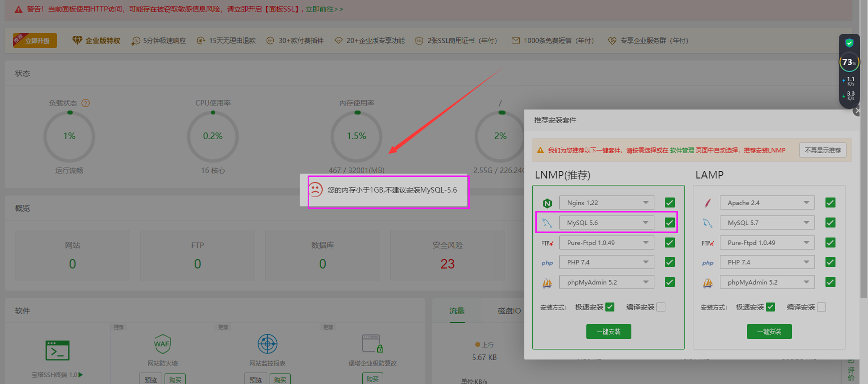The width and height of the screenshot is (868, 384).
Task: Click the sad face icon in memory warning
Action: tap(316, 189)
